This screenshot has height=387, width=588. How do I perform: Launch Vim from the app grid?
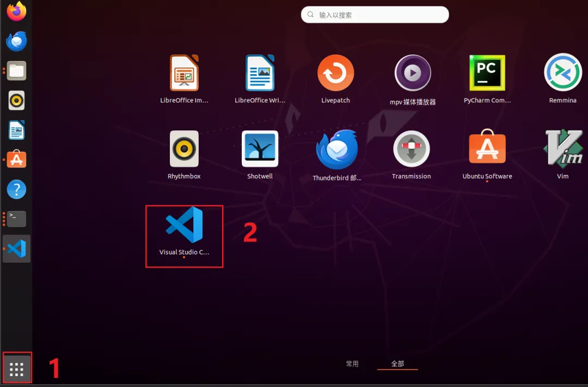click(x=563, y=154)
